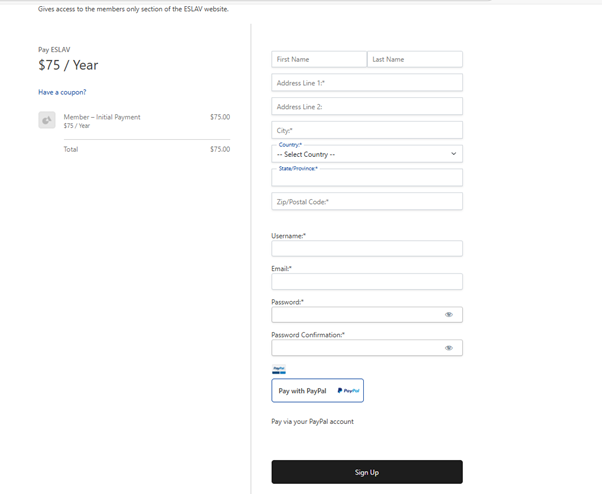Select the Pay with PayPal option
602x494 pixels.
click(317, 391)
